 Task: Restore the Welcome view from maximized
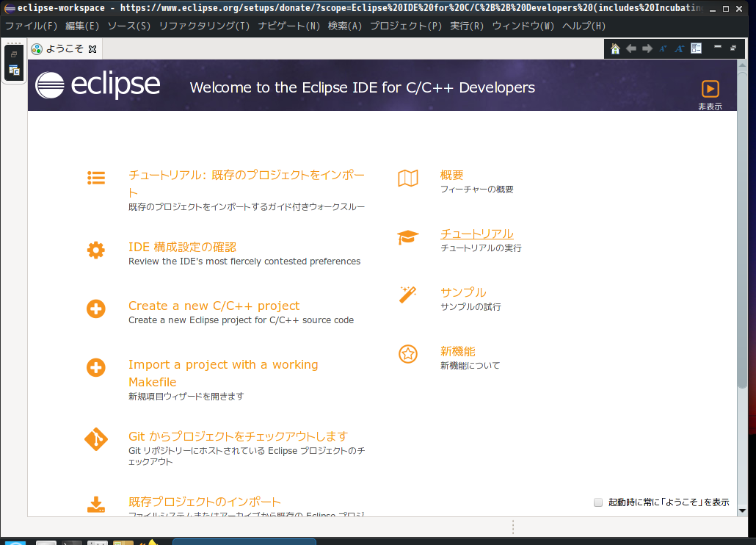[x=733, y=48]
